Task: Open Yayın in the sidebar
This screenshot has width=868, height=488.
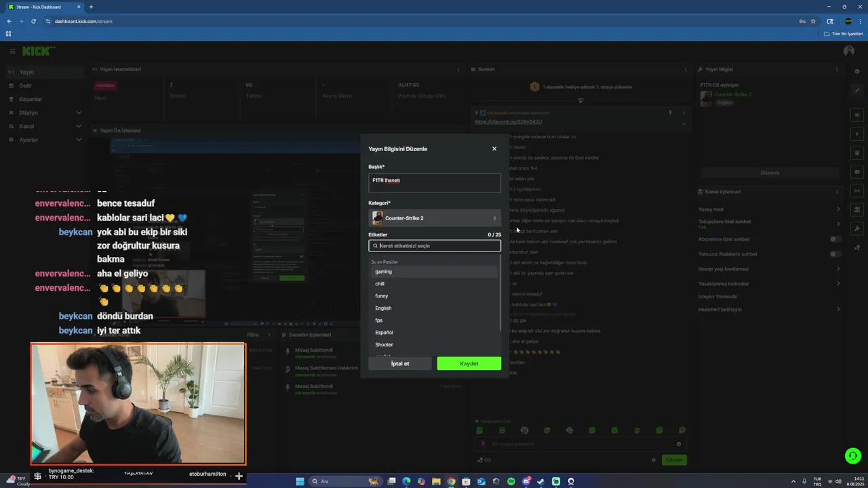Action: [44, 72]
